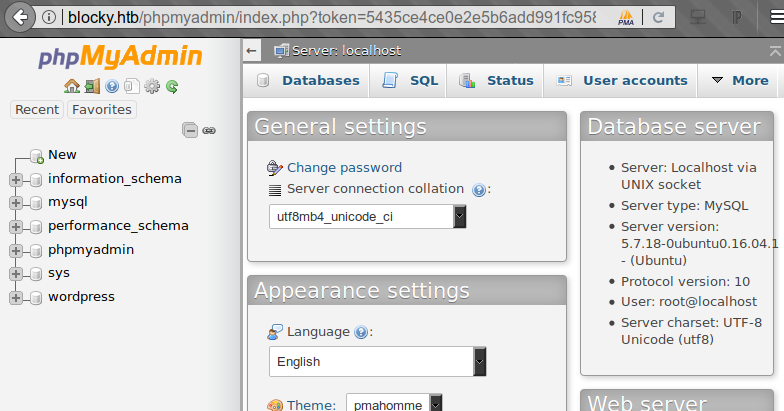Open the Status tab
784x411 pixels.
496,80
